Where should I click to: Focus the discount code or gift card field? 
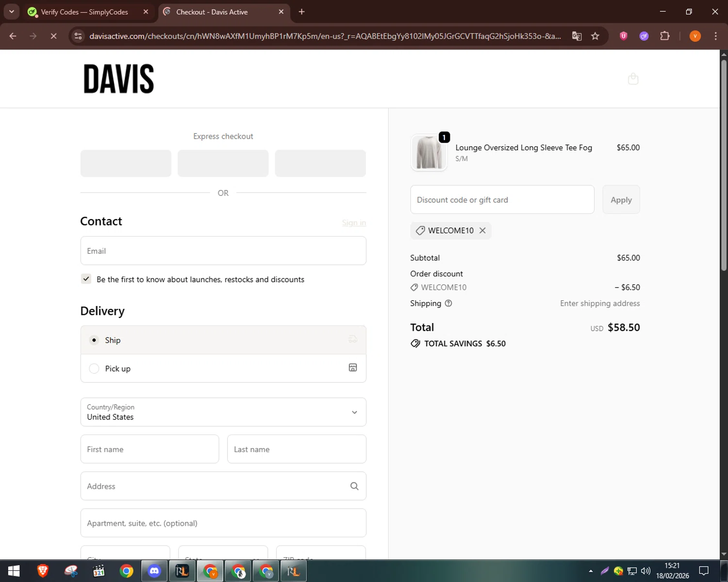click(502, 200)
